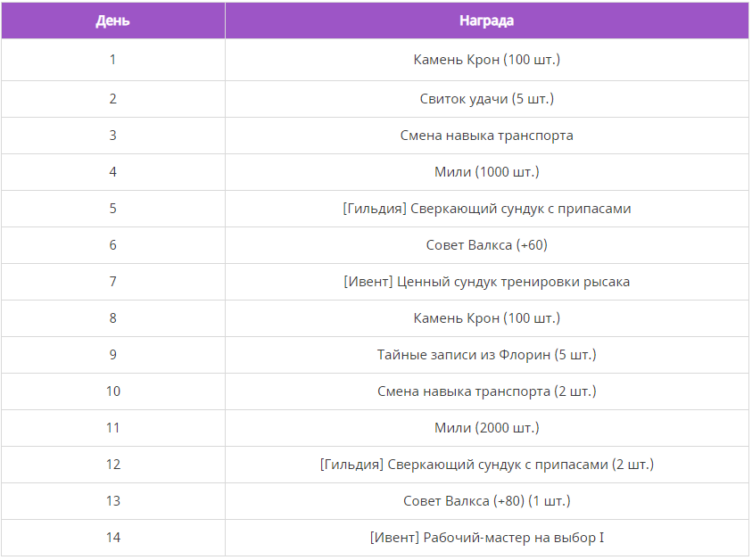Viewport: 752px width, 560px height.
Task: Select [Ивент] Ценный сундук тренировки рысака
Action: 487,282
